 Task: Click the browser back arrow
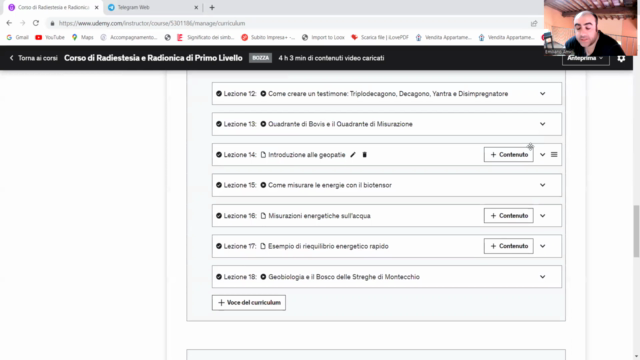point(9,23)
